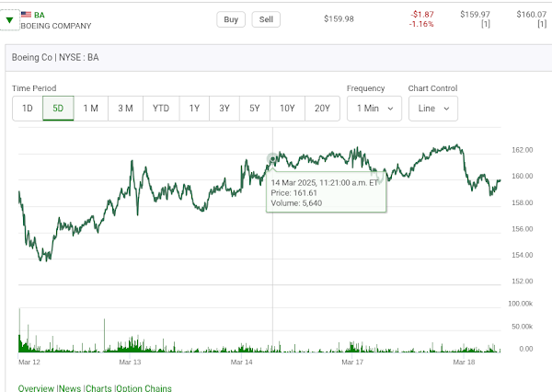Click the change value -$1.87
Image resolution: width=552 pixels, height=392 pixels.
tap(422, 15)
